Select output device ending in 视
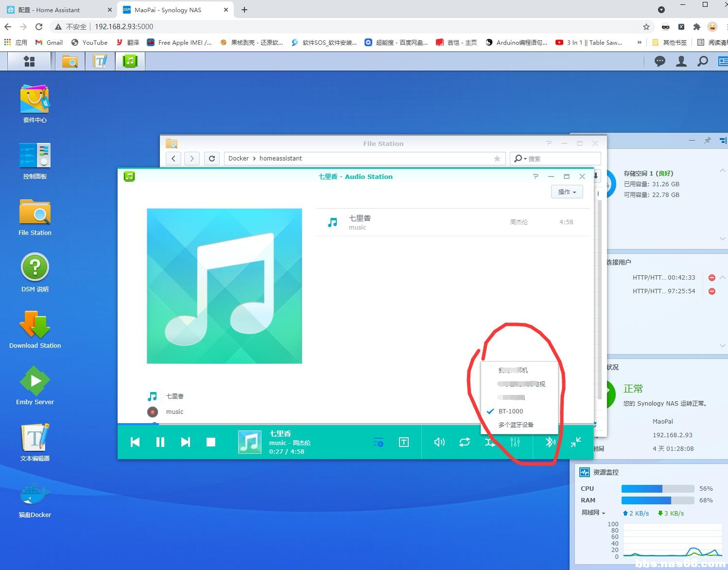728x570 pixels. (x=519, y=384)
